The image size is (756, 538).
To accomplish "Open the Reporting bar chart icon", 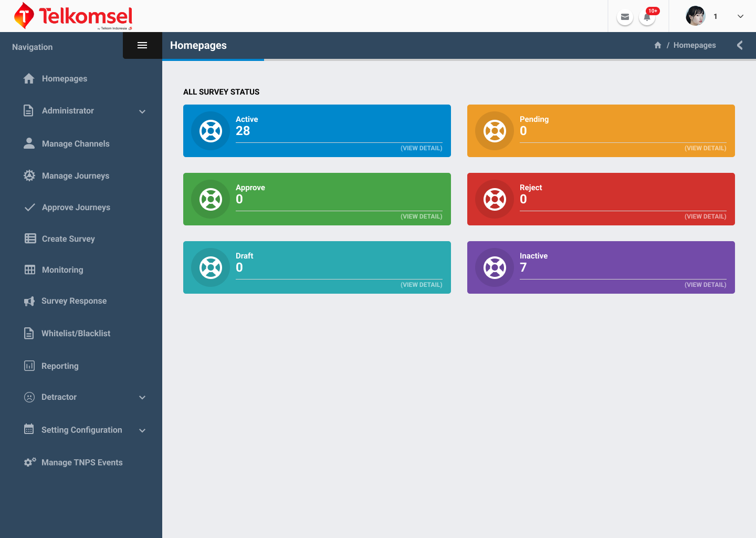I will 29,366.
